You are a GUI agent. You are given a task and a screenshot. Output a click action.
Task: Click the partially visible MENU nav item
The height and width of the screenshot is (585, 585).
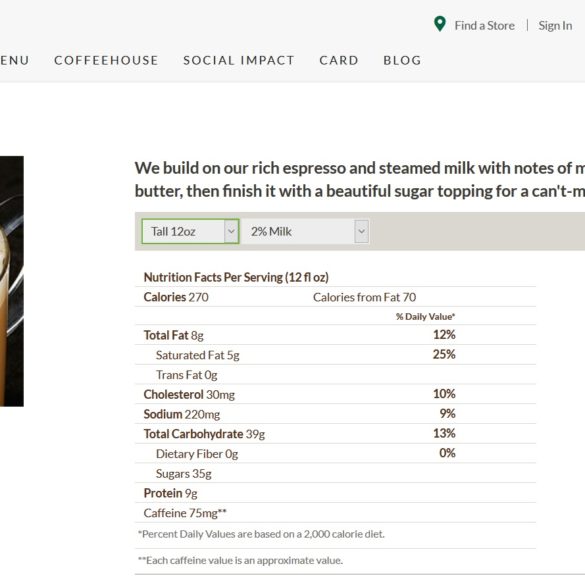(15, 60)
